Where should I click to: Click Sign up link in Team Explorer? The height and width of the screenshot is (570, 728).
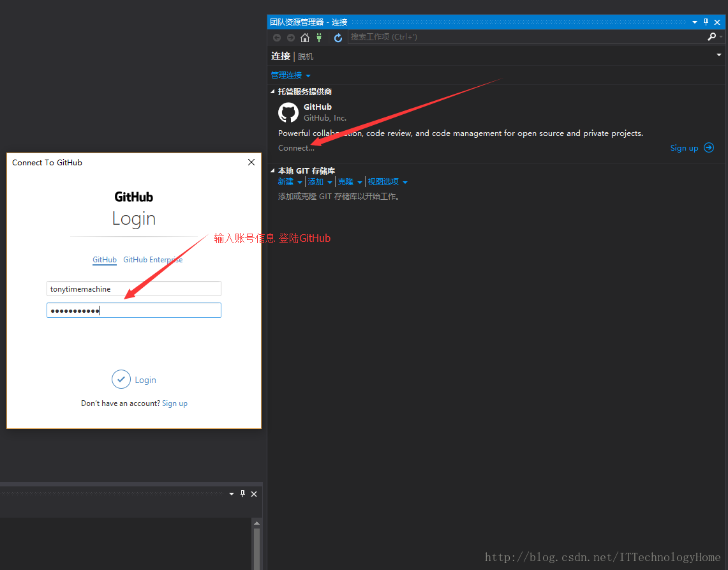684,147
